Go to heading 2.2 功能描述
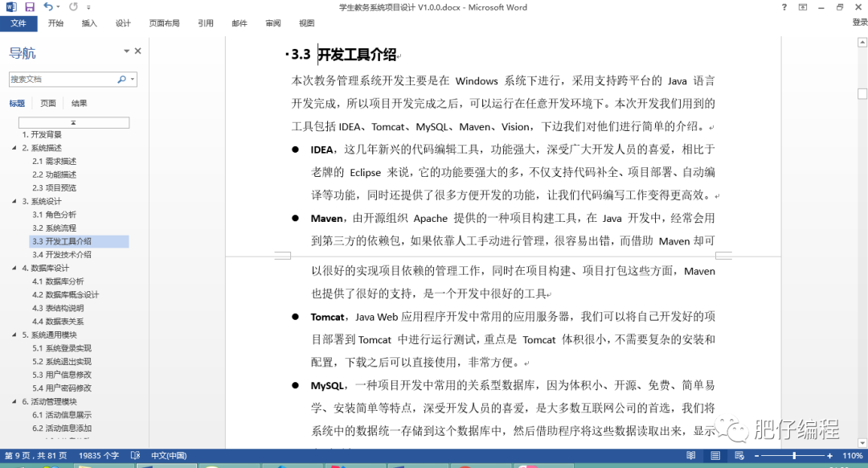Viewport: 868px width, 468px height. (x=55, y=174)
